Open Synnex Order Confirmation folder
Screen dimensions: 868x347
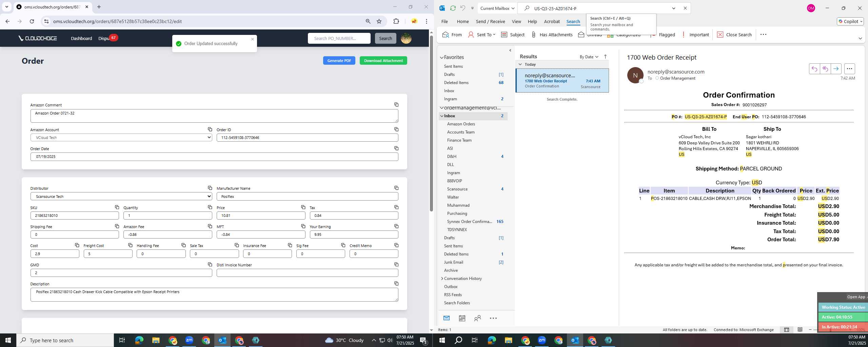pos(469,222)
